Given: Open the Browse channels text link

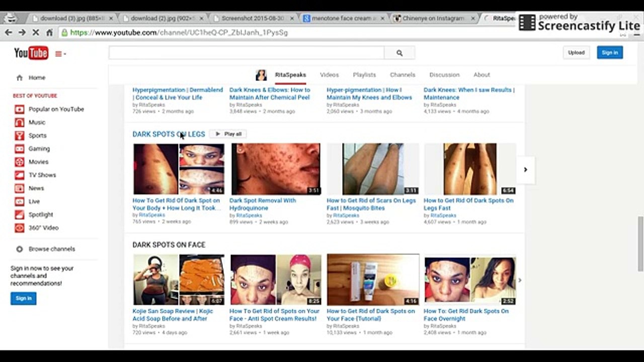Looking at the screenshot, I should 52,249.
